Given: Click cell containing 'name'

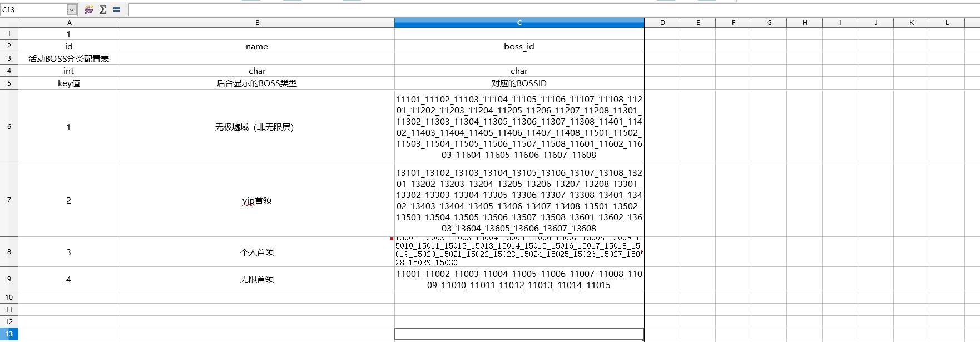Looking at the screenshot, I should (257, 46).
